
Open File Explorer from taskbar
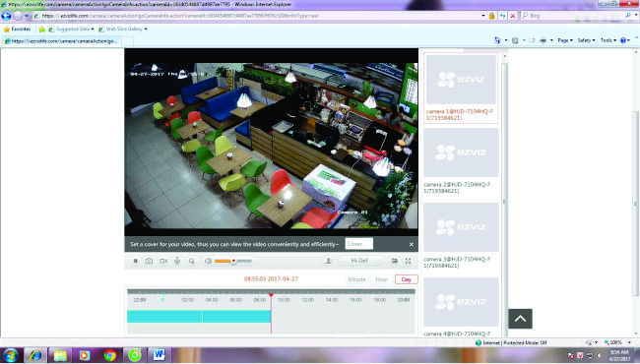click(60, 355)
